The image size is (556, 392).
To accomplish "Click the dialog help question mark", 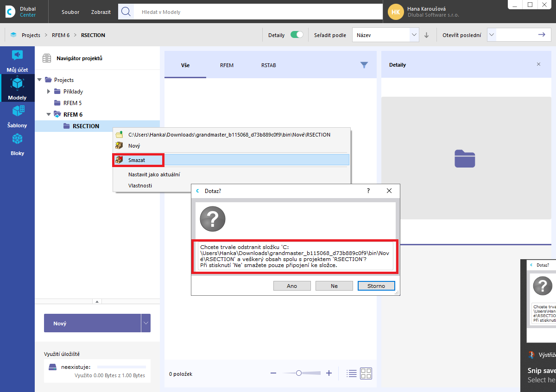I will 368,191.
